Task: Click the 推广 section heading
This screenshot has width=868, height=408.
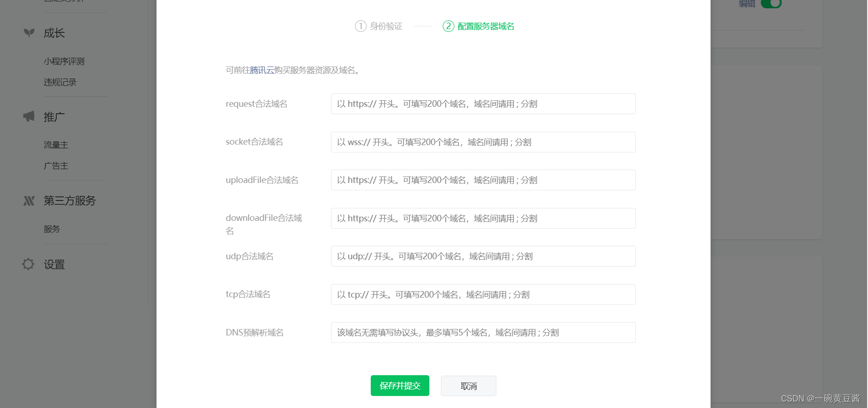Action: [54, 117]
